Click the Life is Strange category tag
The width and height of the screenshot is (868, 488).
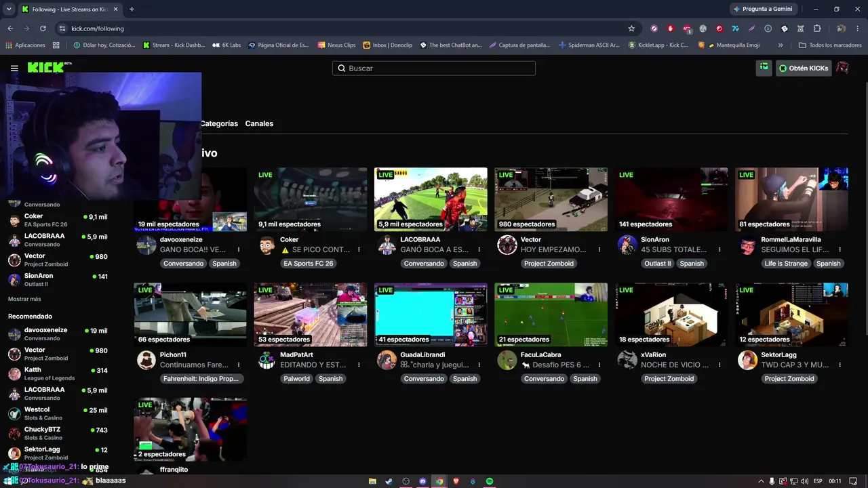[x=786, y=264]
